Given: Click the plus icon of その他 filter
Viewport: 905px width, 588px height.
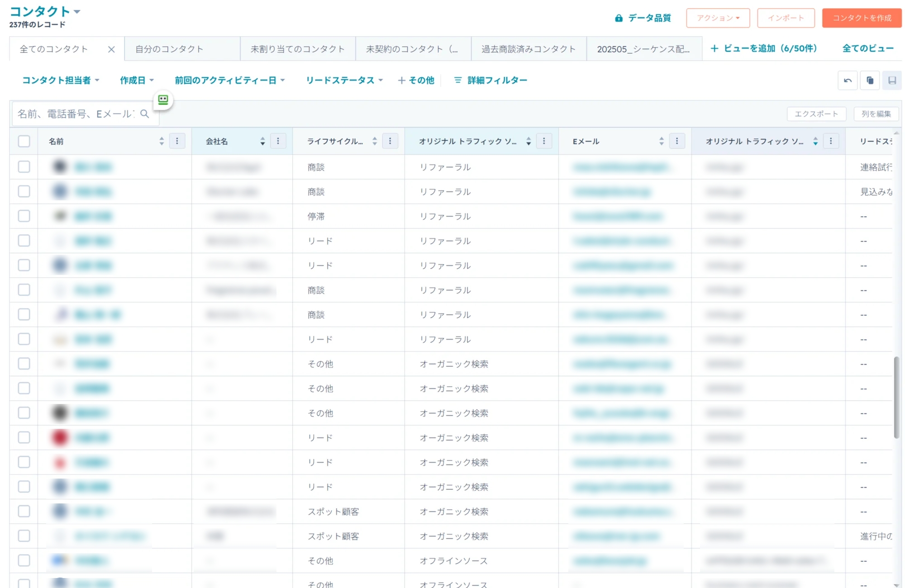Looking at the screenshot, I should [401, 80].
